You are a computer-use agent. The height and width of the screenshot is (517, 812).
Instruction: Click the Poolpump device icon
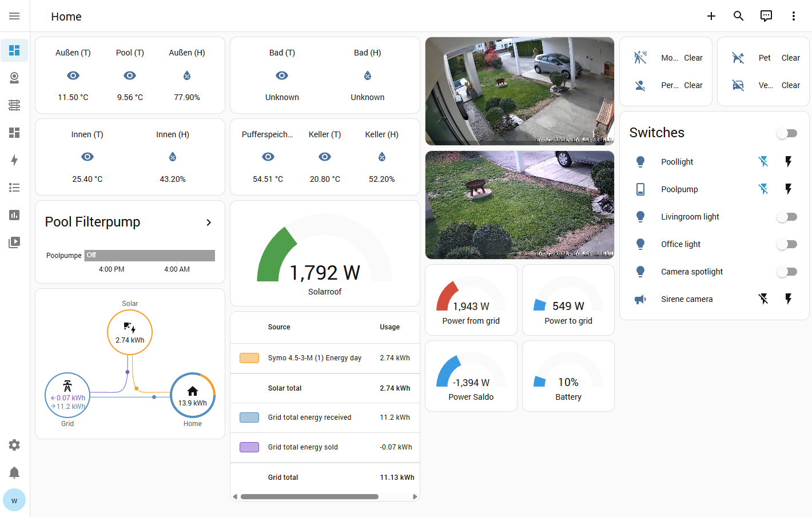[x=640, y=189]
